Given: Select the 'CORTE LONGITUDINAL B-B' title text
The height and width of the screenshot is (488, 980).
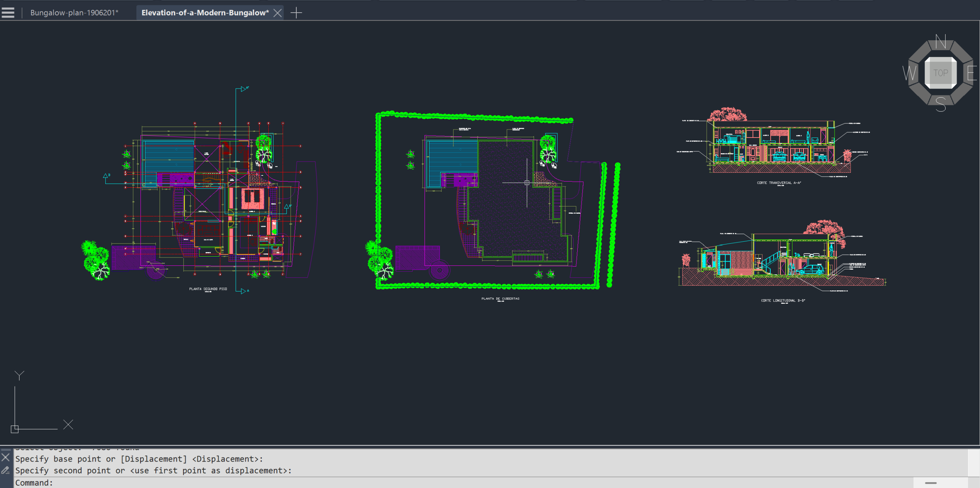Looking at the screenshot, I should coord(783,300).
